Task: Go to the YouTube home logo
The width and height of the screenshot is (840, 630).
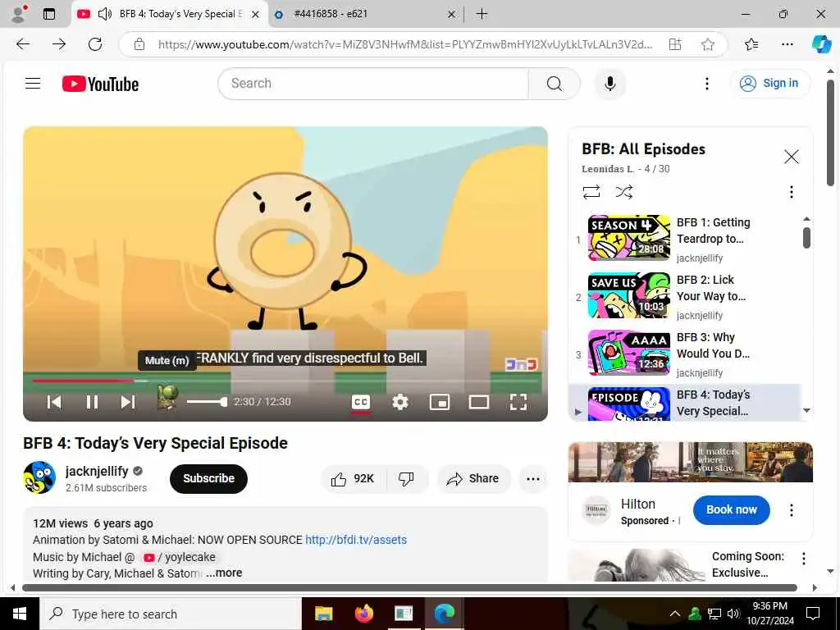Action: 100,84
